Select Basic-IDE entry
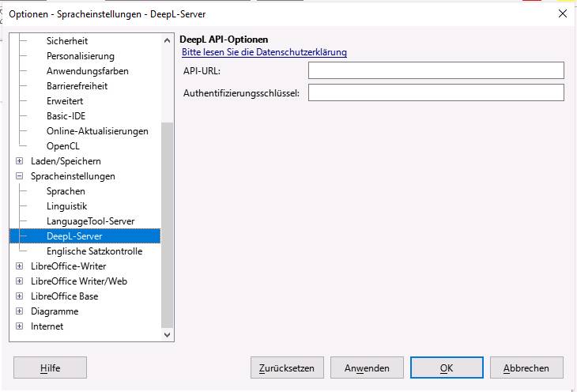Viewport: 577px width, 392px height. tap(66, 116)
